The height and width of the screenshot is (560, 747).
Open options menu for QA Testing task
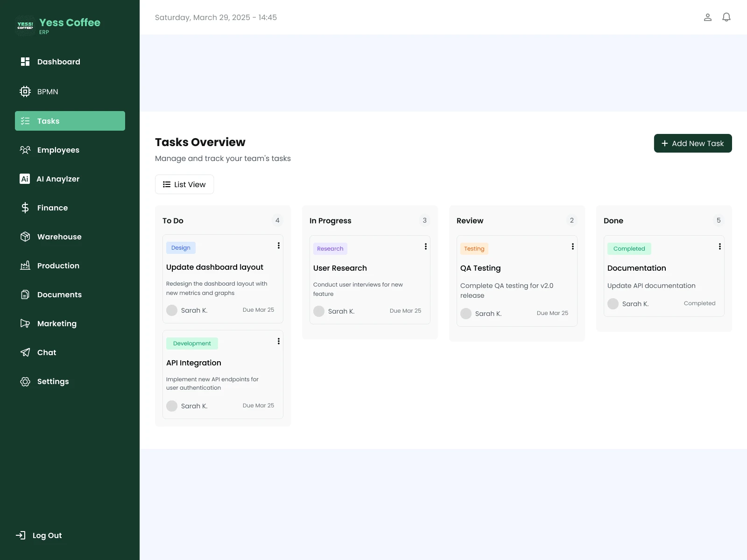pos(573,246)
